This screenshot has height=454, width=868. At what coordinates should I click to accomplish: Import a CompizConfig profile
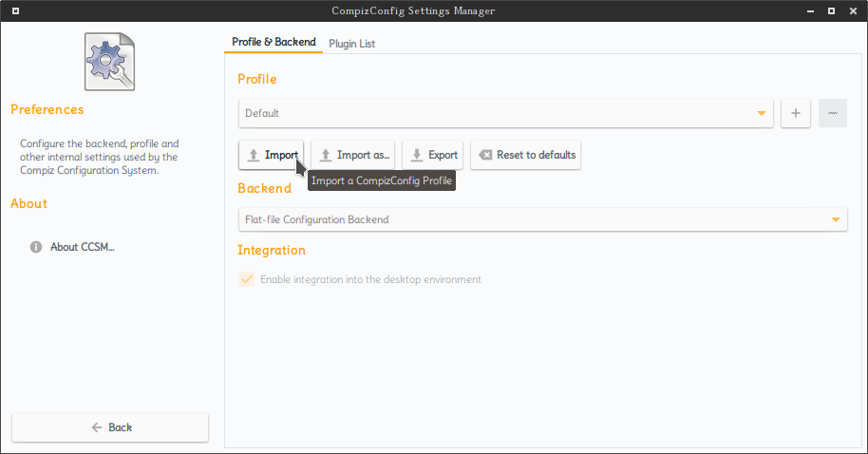point(272,155)
